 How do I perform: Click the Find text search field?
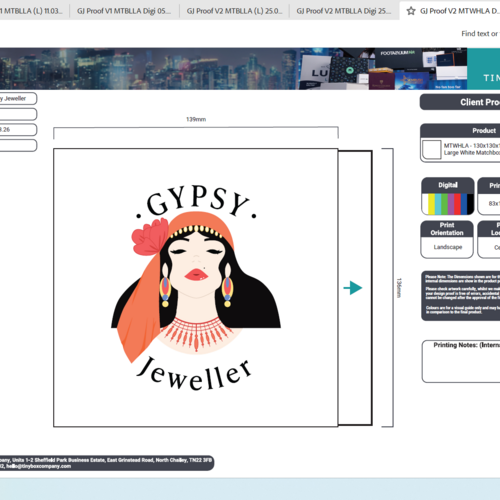point(480,34)
